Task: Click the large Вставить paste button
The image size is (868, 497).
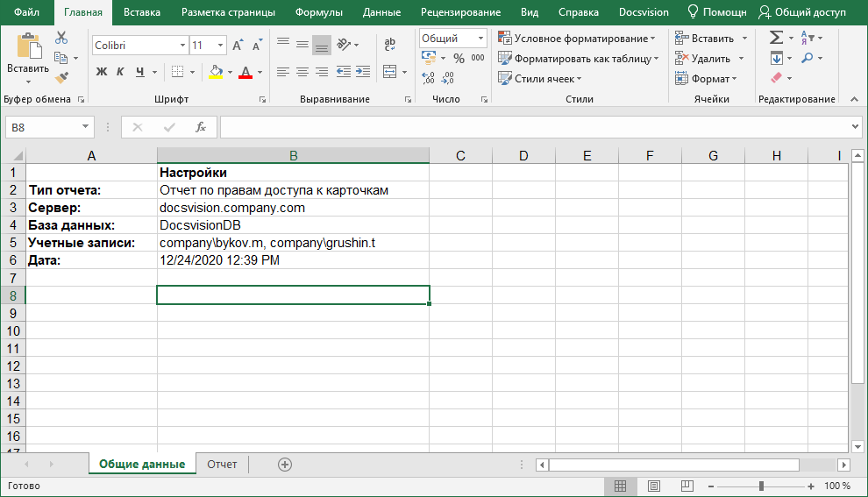Action: 28,54
